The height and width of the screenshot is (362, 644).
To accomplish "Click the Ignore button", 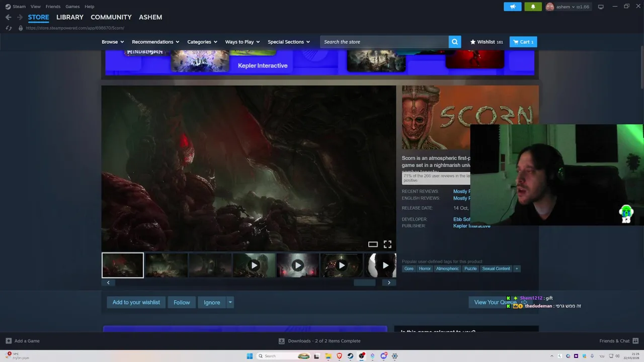I will 212,302.
